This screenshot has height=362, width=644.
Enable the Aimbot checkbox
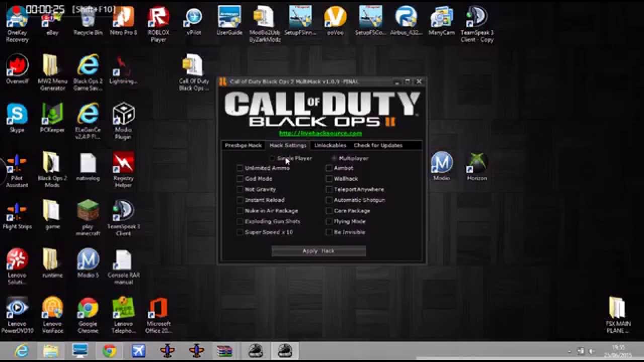(329, 168)
